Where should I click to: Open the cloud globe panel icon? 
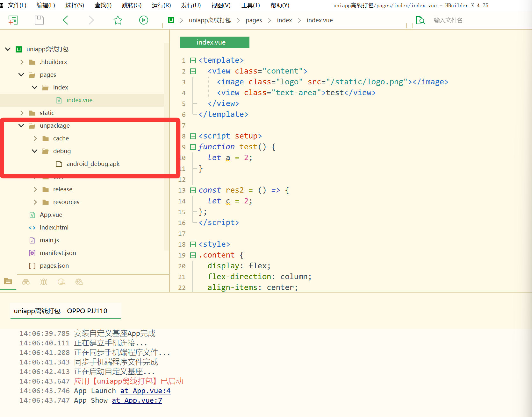pyautogui.click(x=79, y=282)
